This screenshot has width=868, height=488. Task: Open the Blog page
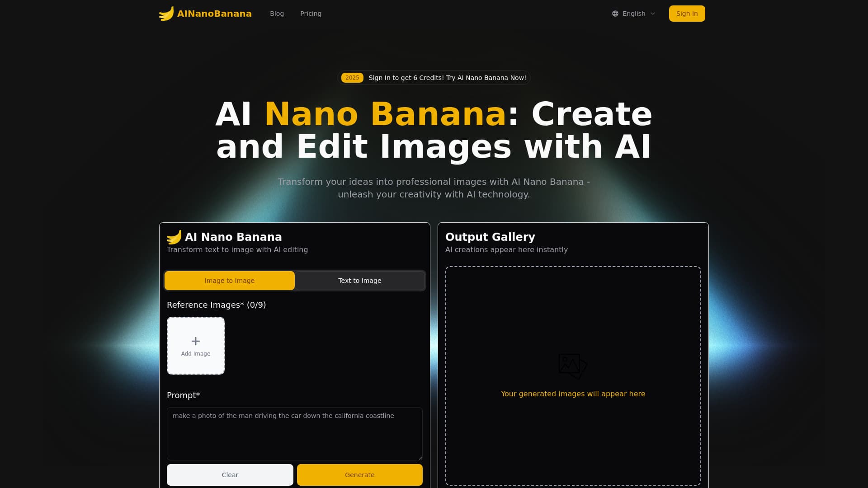[277, 14]
